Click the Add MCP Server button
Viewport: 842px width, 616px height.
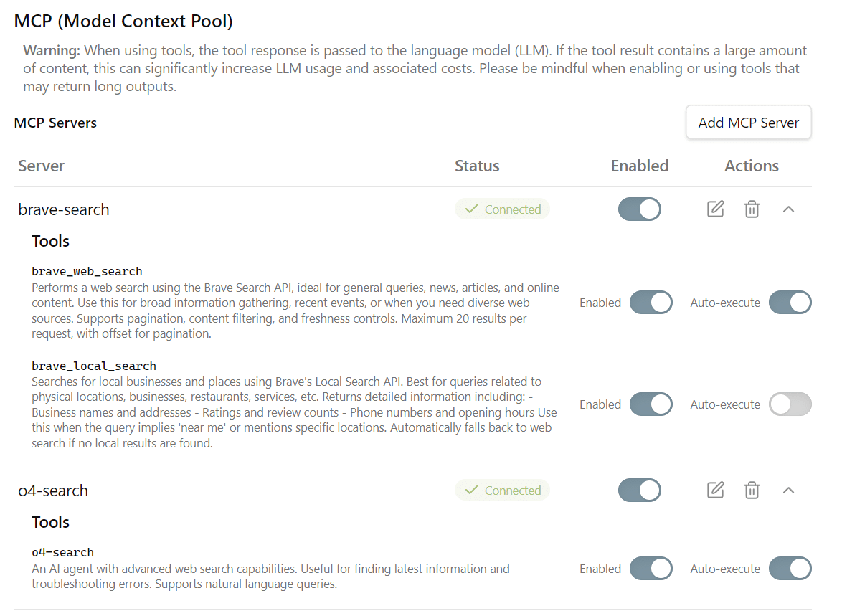click(748, 123)
